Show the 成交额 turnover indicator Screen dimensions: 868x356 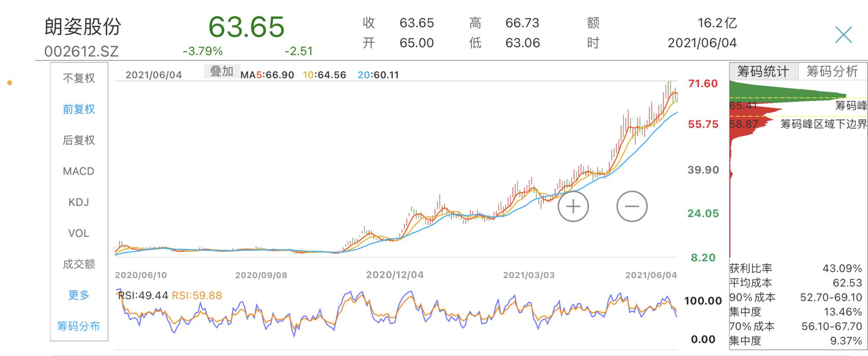click(79, 264)
